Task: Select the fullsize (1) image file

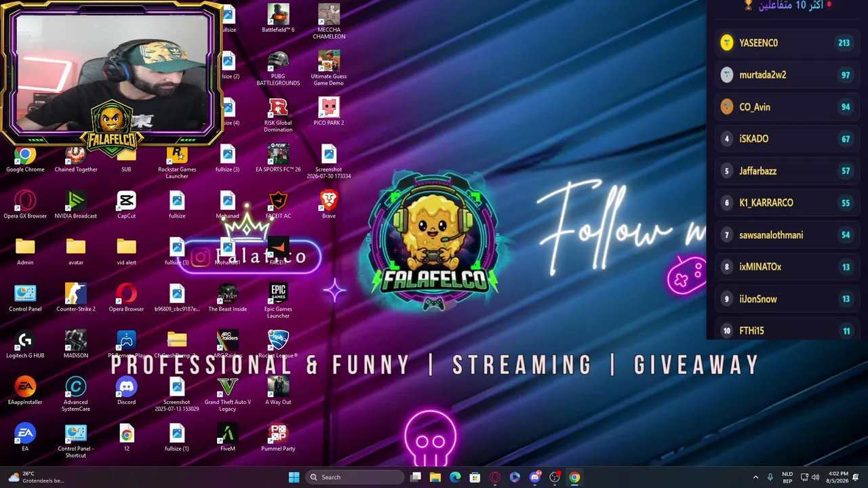Action: (177, 438)
